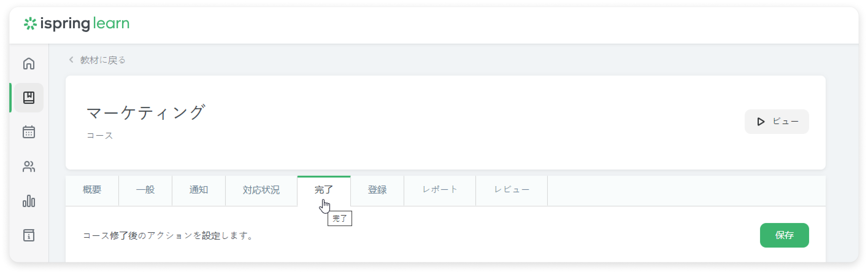This screenshot has height=274, width=868.
Task: Switch to the 一般 tab
Action: coord(145,190)
